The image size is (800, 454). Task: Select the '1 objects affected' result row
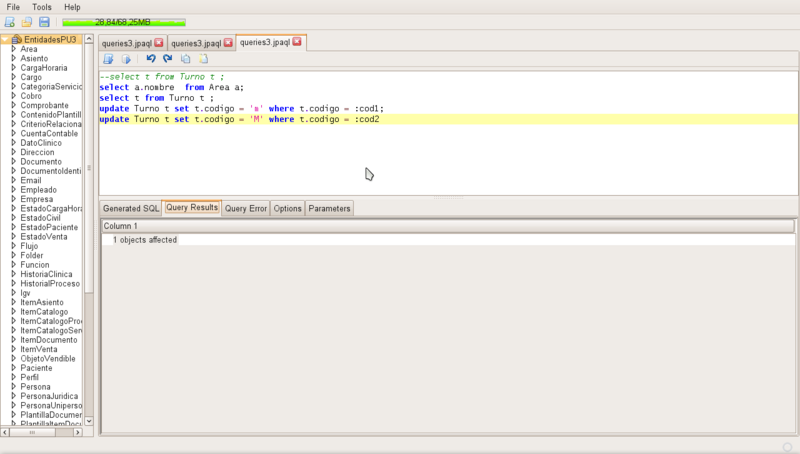tap(447, 240)
